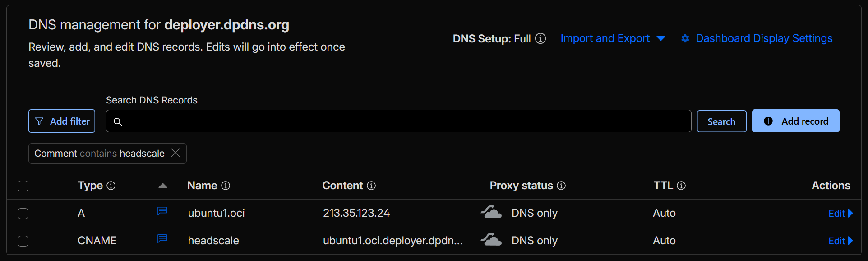Click the comment icon on ubuntu1.oci row
868x261 pixels.
click(162, 211)
